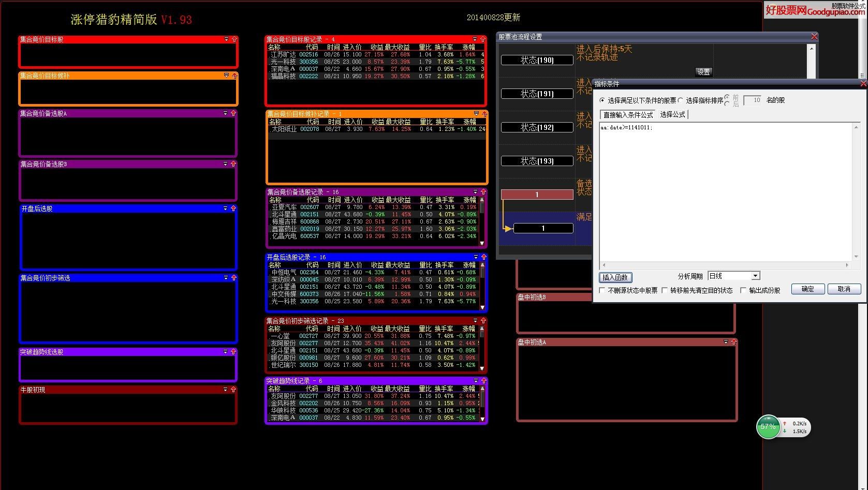Select row 世纪瑞尔 300150
Image resolution: width=868 pixels, height=490 pixels.
pos(373,365)
